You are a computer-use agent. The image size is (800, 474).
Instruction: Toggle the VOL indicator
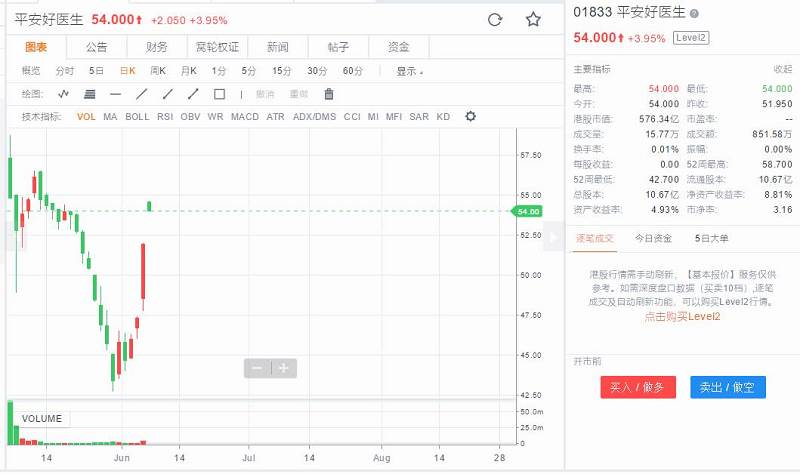pos(86,117)
